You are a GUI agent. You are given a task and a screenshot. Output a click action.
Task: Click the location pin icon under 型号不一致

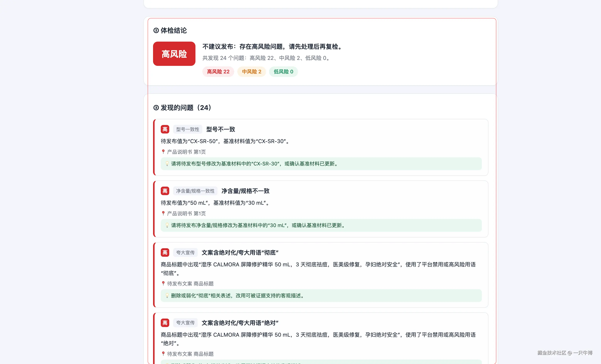[163, 152]
